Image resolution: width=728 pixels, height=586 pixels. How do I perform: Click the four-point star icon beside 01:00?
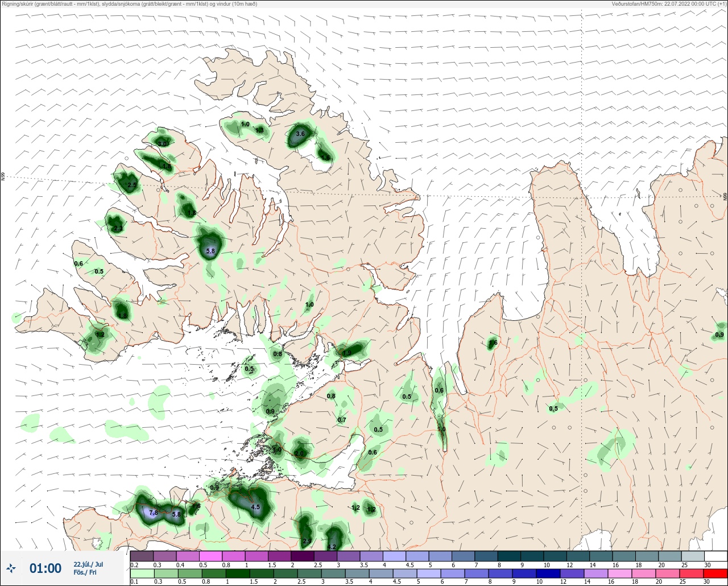click(x=11, y=568)
